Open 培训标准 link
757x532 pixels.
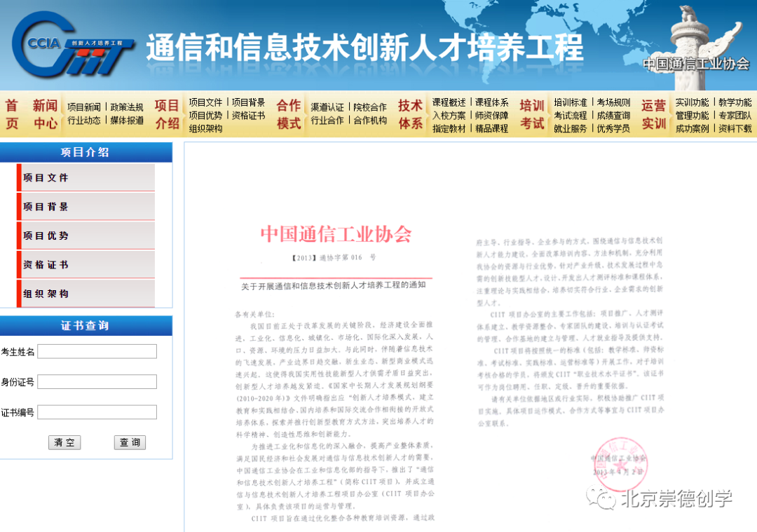[x=571, y=102]
